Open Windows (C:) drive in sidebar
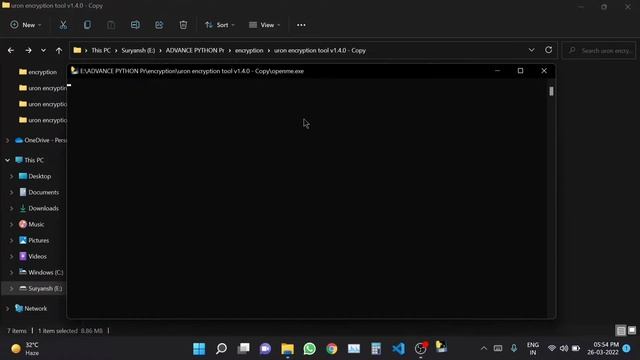 pyautogui.click(x=41, y=272)
